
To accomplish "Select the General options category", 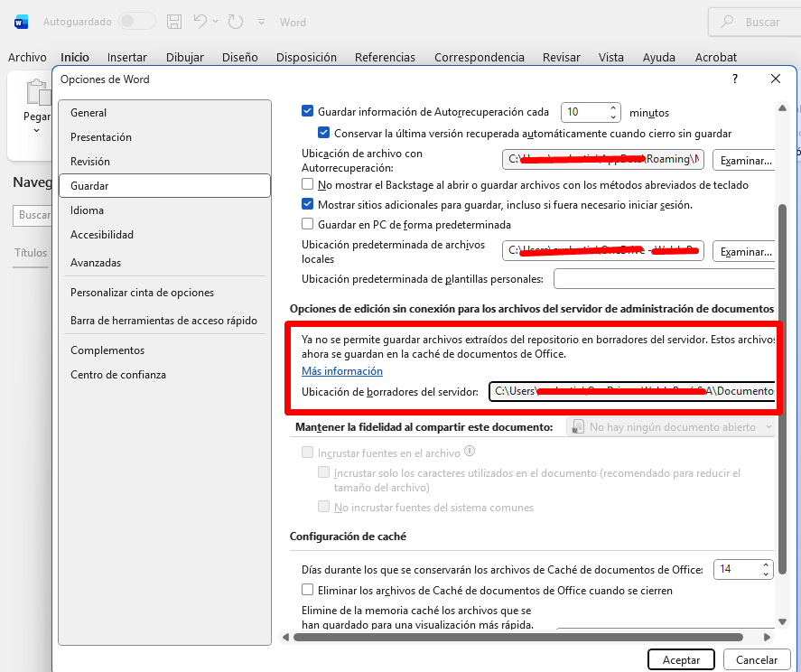I will [164, 113].
